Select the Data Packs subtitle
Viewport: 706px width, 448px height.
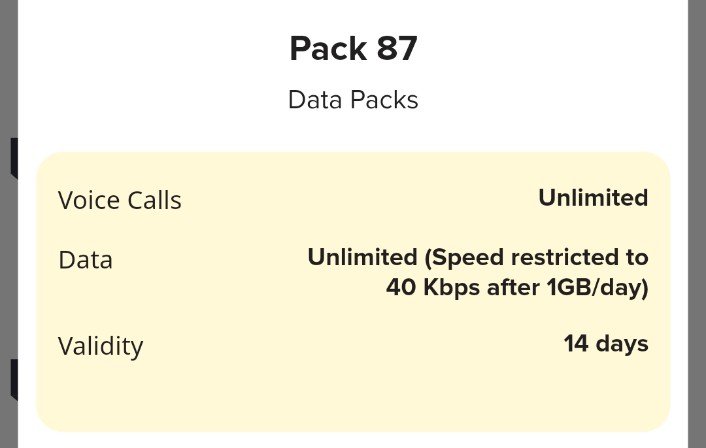click(353, 100)
